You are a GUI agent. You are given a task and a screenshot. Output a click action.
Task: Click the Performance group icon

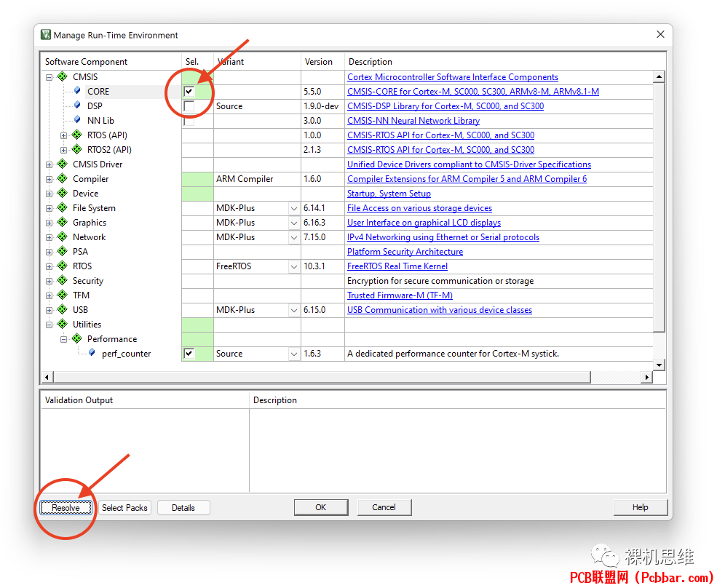coord(77,339)
